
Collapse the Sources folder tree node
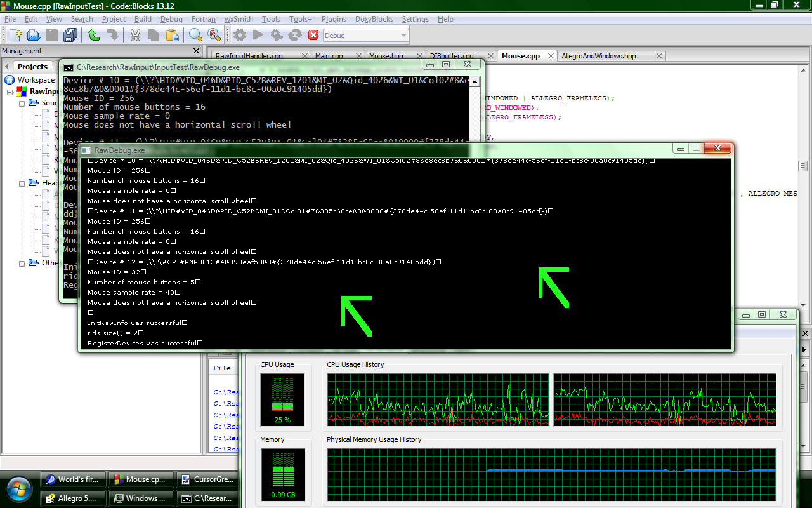pyautogui.click(x=21, y=103)
